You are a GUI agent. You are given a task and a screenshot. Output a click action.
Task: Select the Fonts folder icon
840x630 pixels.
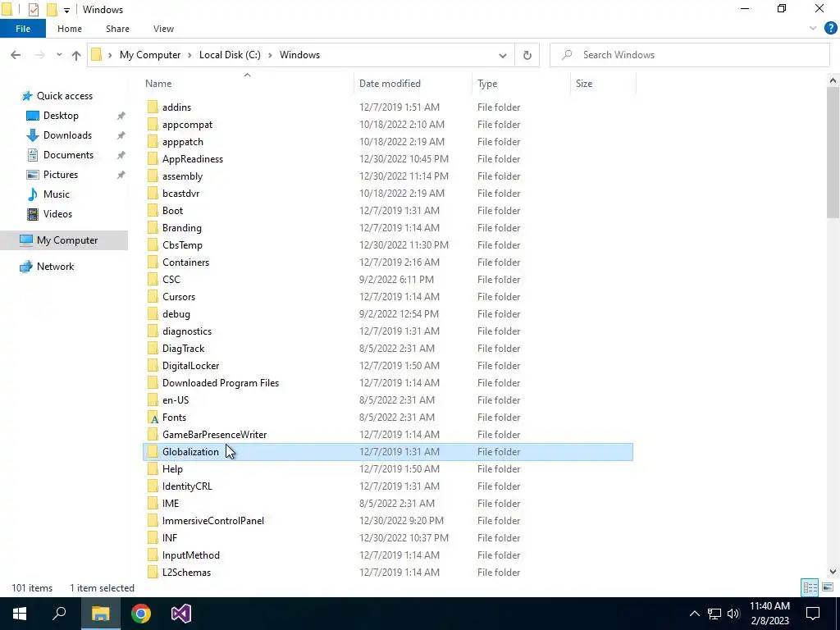tap(153, 418)
